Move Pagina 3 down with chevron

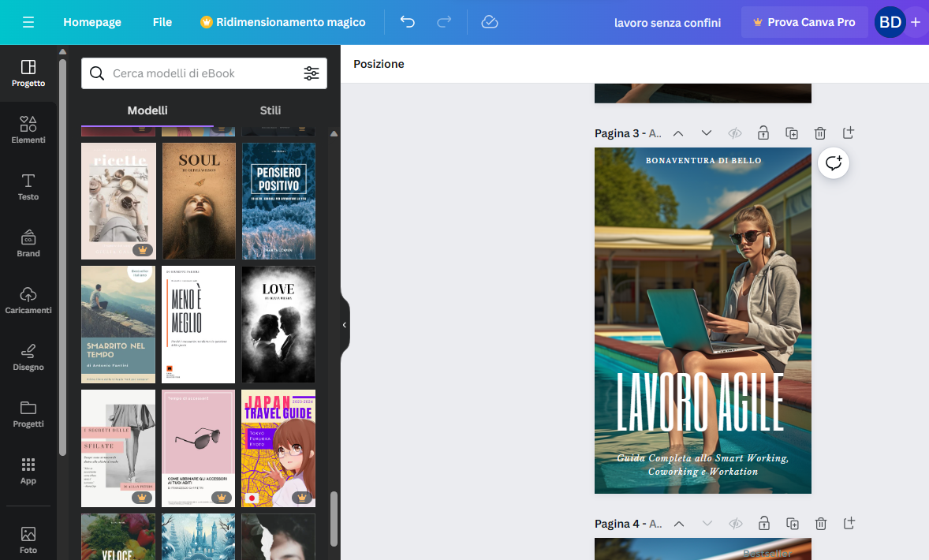[707, 133]
